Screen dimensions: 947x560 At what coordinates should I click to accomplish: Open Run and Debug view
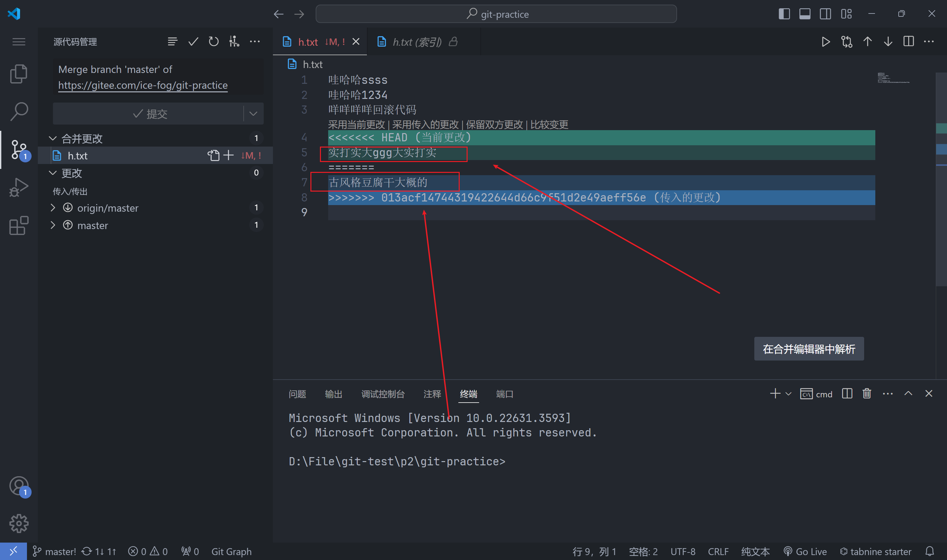pos(18,187)
